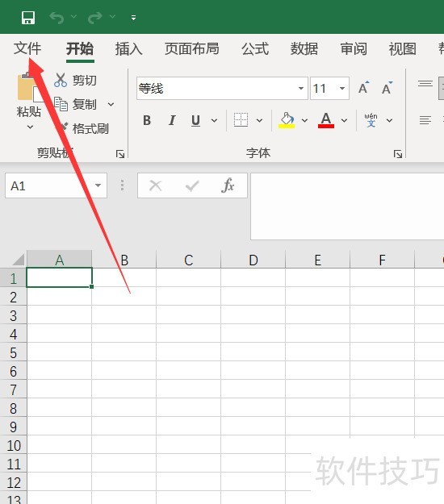
Task: Click the formula bar Enter checkmark icon
Action: pos(192,185)
